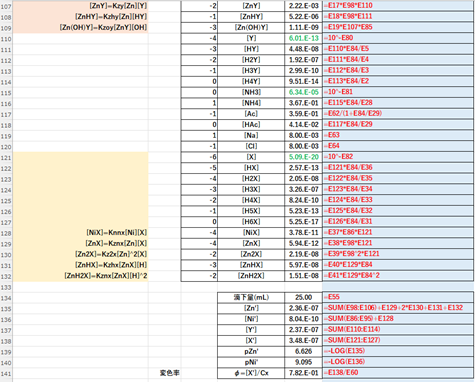
Task: Click formula cell =E55
Action: coord(398,297)
